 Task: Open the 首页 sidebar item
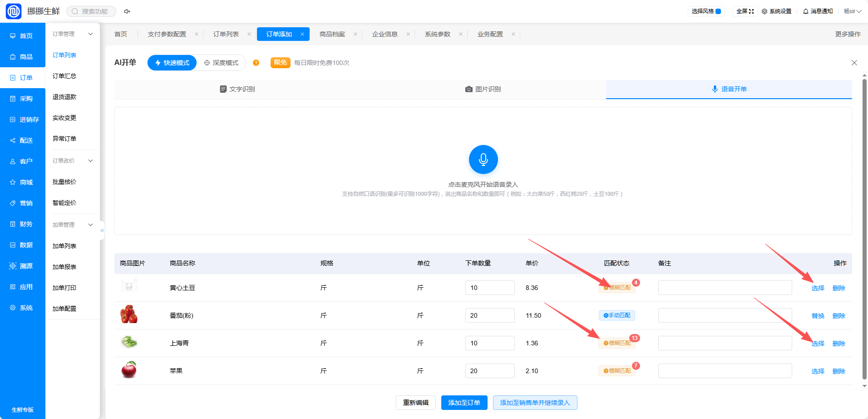tap(23, 36)
